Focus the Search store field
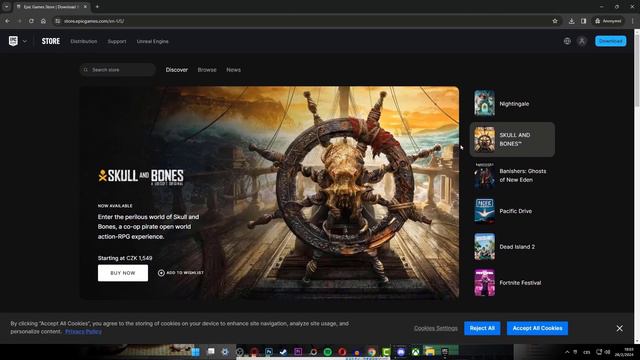 [118, 70]
